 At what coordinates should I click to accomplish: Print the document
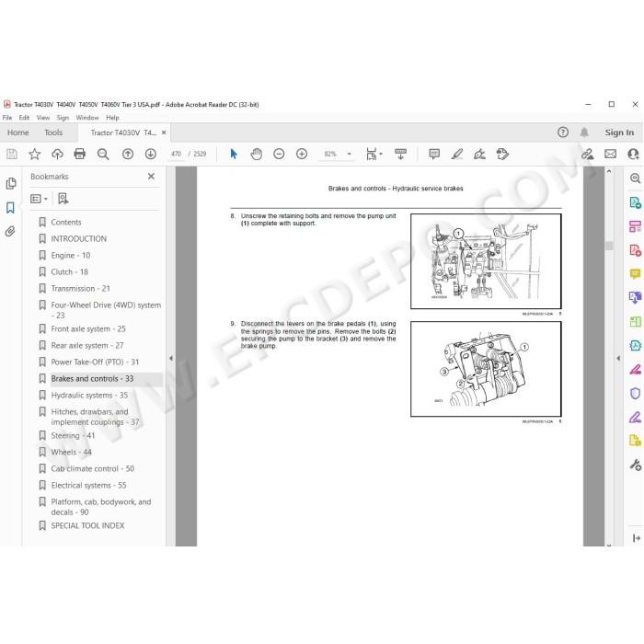80,154
